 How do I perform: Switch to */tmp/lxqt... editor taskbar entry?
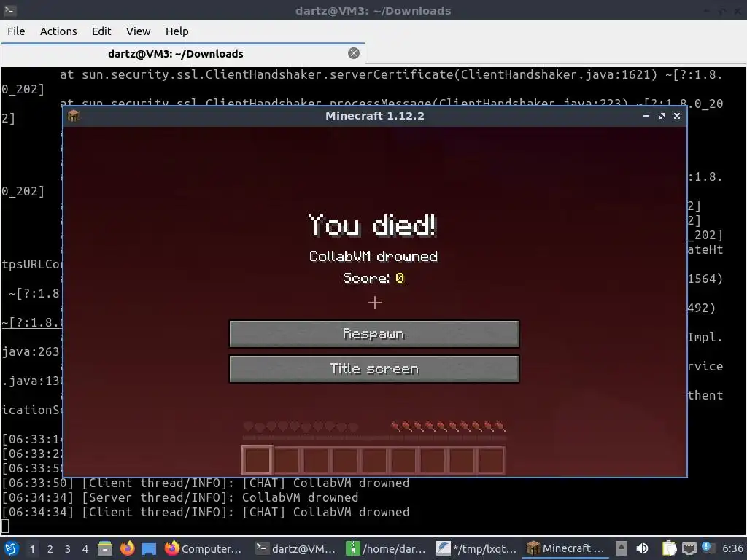coord(476,548)
